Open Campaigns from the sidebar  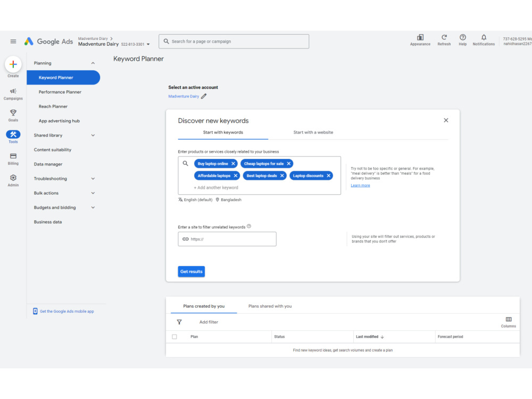tap(13, 94)
